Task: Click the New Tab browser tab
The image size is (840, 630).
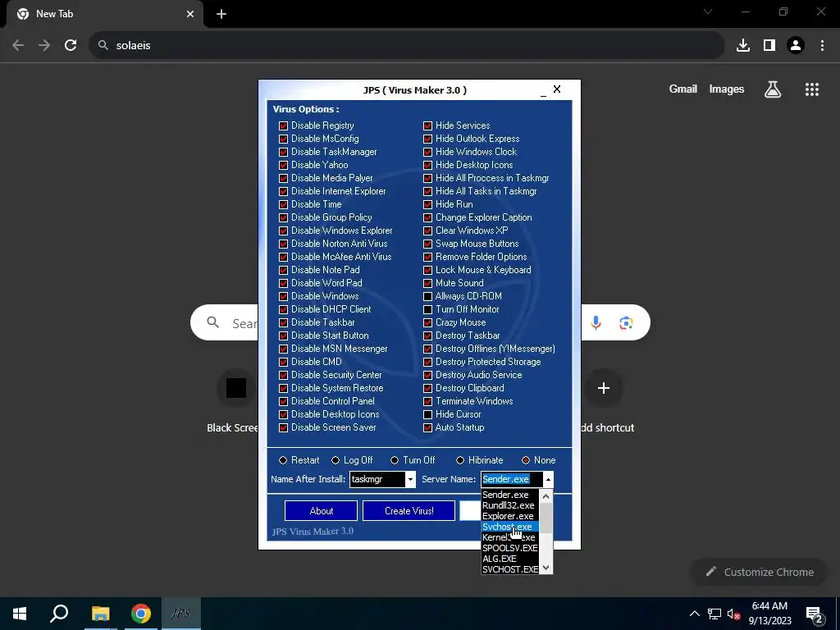Action: [x=104, y=15]
